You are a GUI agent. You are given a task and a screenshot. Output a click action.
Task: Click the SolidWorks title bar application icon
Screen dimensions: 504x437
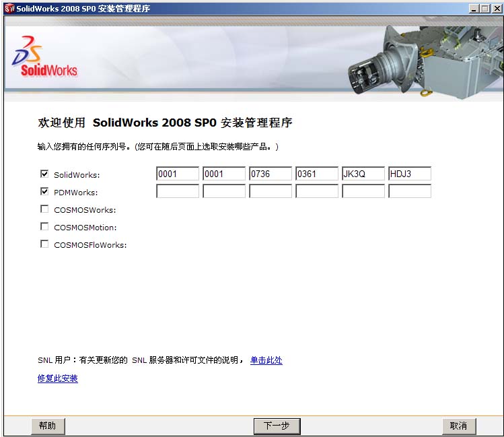(9, 8)
